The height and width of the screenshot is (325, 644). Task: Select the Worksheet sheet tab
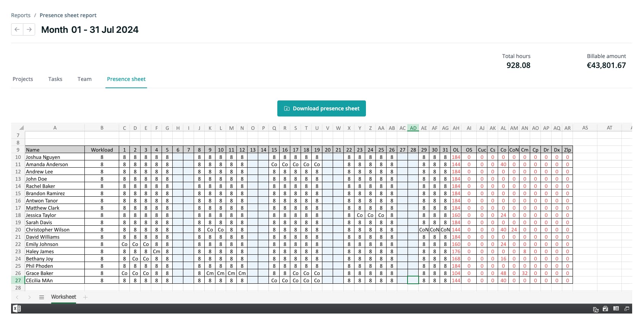(63, 297)
